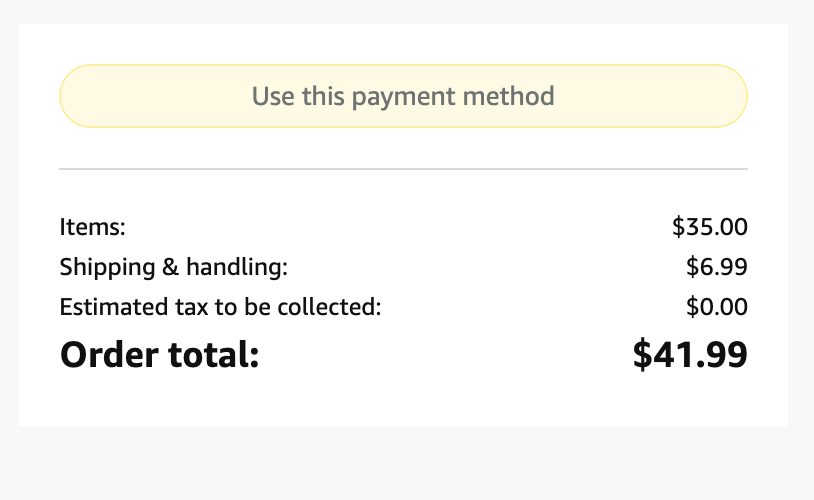
Task: Click the word "collected:" in the tax row
Action: (334, 307)
